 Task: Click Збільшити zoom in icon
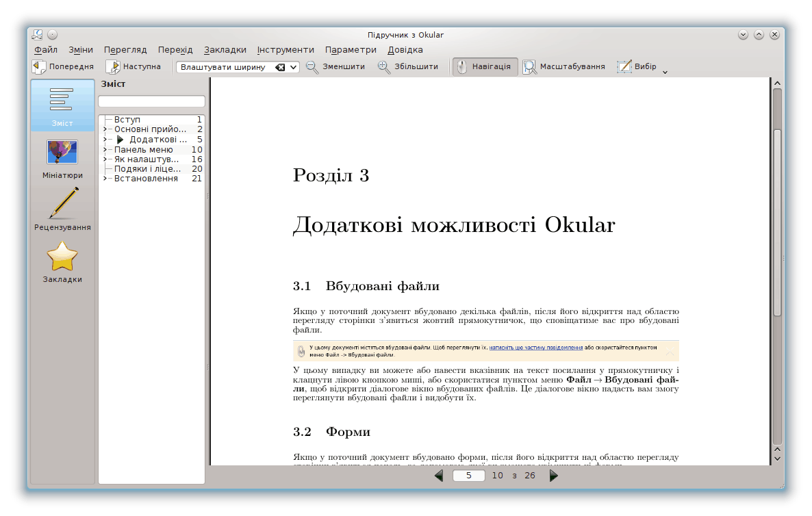[x=384, y=67]
